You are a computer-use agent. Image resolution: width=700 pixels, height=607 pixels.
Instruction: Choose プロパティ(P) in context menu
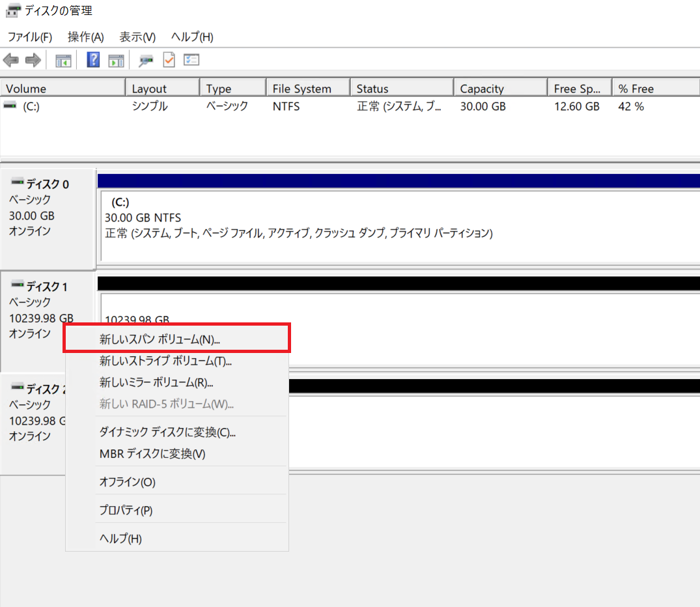176,510
